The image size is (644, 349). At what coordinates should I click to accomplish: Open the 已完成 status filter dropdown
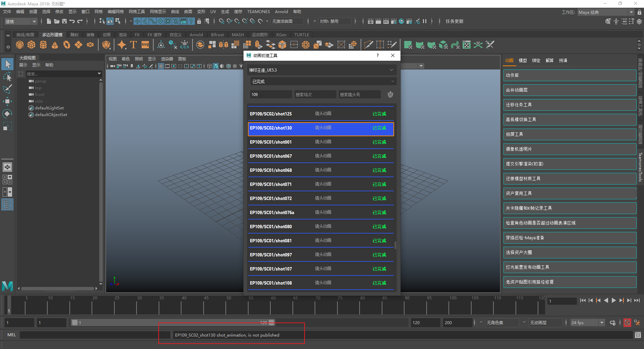point(323,82)
